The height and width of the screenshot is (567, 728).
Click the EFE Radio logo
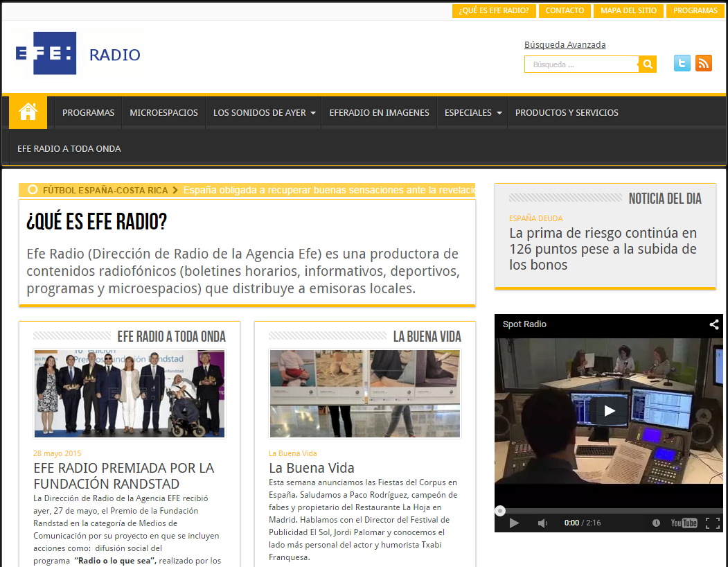[78, 53]
